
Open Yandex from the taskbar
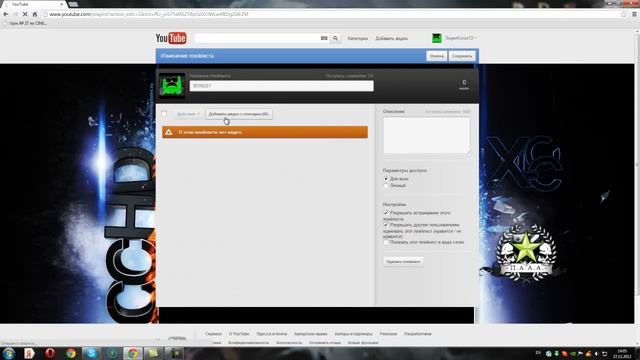click(x=29, y=353)
